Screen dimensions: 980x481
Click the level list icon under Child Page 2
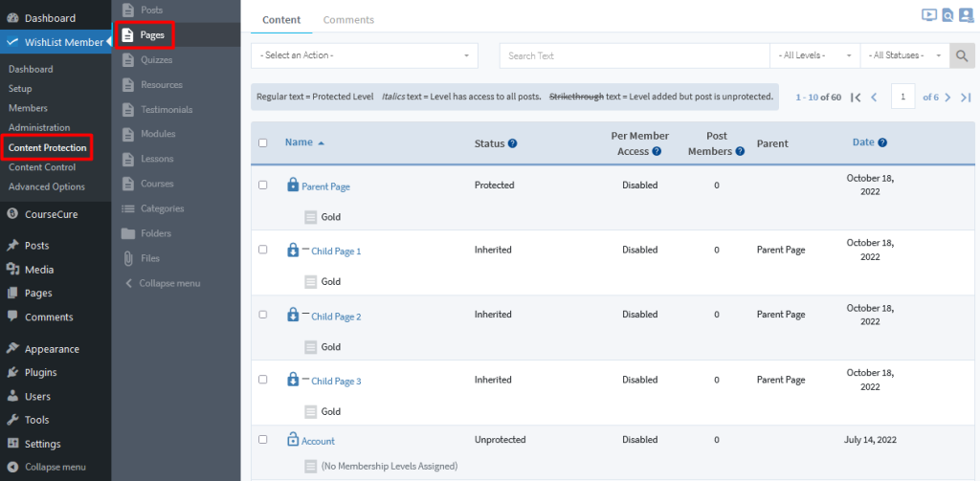[x=311, y=347]
